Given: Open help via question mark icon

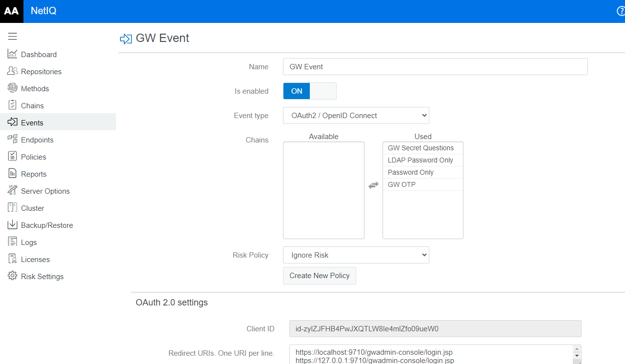Looking at the screenshot, I should coord(621,11).
